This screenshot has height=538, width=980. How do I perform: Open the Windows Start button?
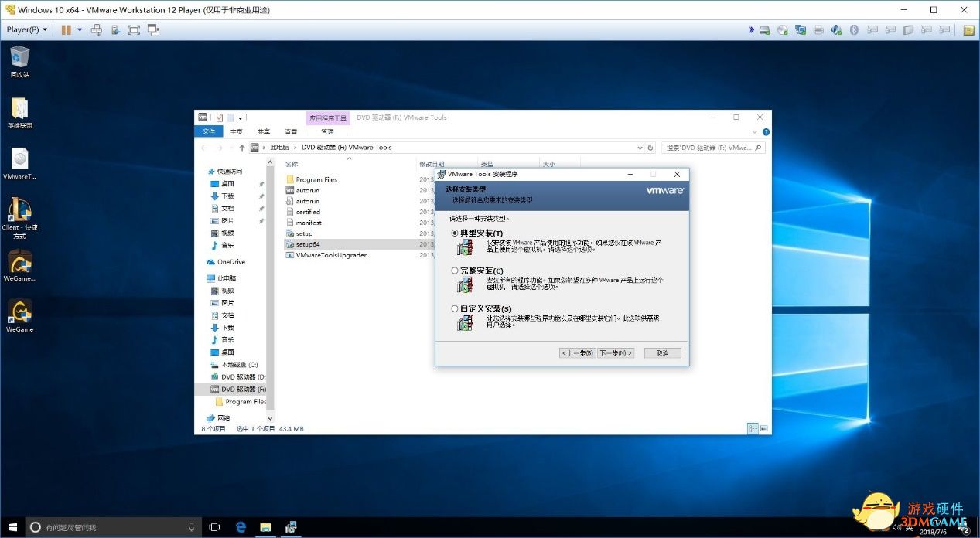[x=12, y=527]
